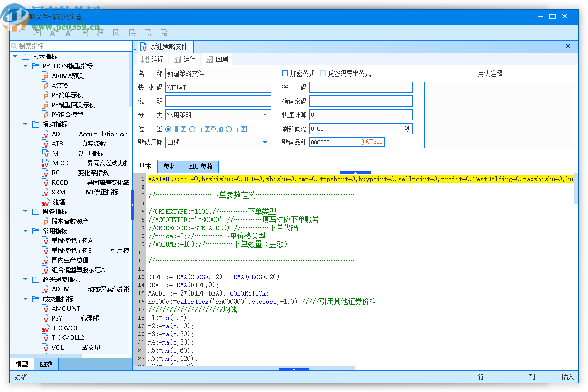Select the 主图 radio button
Screen dimensions: 588x392
coord(229,129)
